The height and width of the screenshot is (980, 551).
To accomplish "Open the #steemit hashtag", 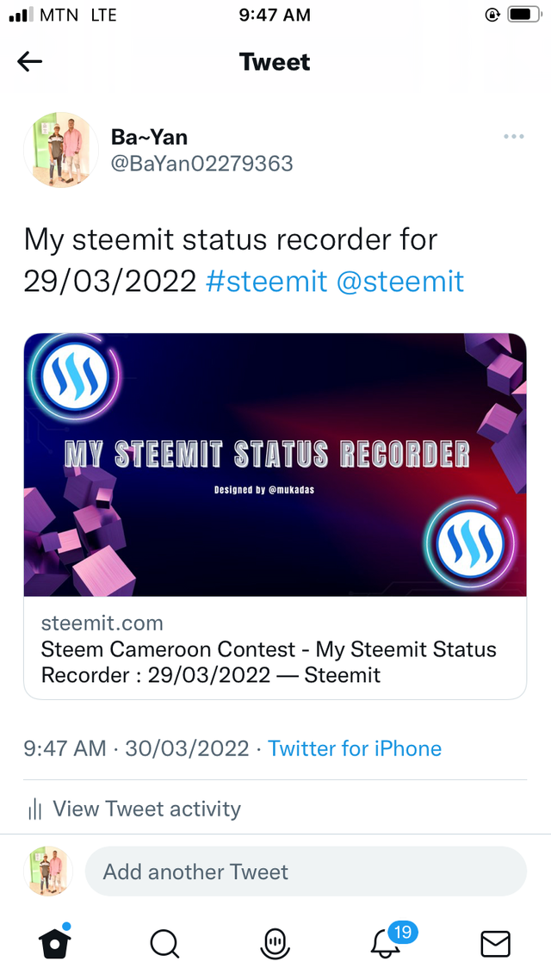I will coord(267,281).
